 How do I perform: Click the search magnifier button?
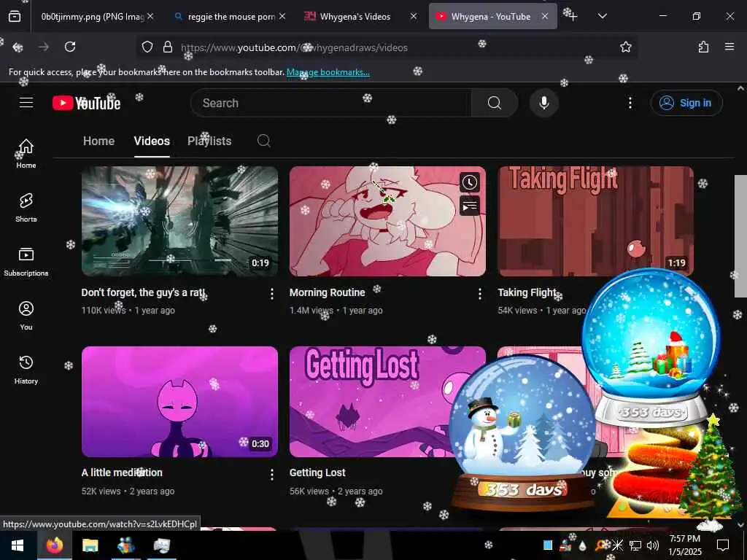[x=494, y=103]
